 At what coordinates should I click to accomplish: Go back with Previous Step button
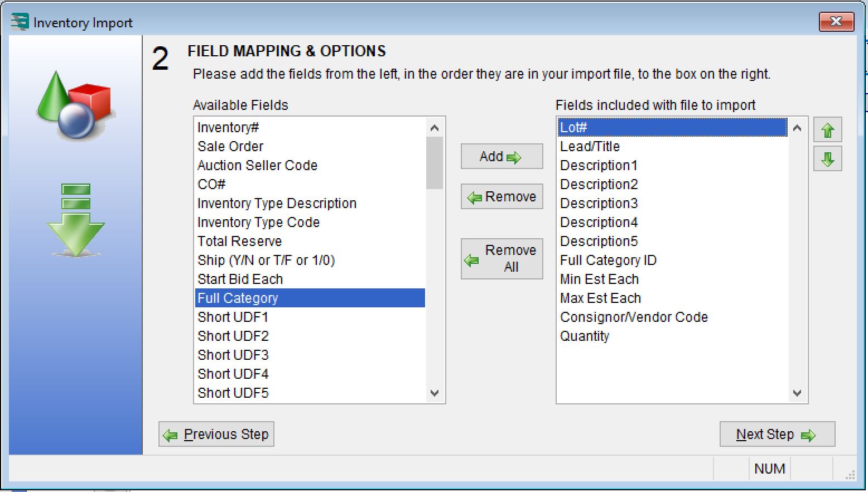coord(216,435)
